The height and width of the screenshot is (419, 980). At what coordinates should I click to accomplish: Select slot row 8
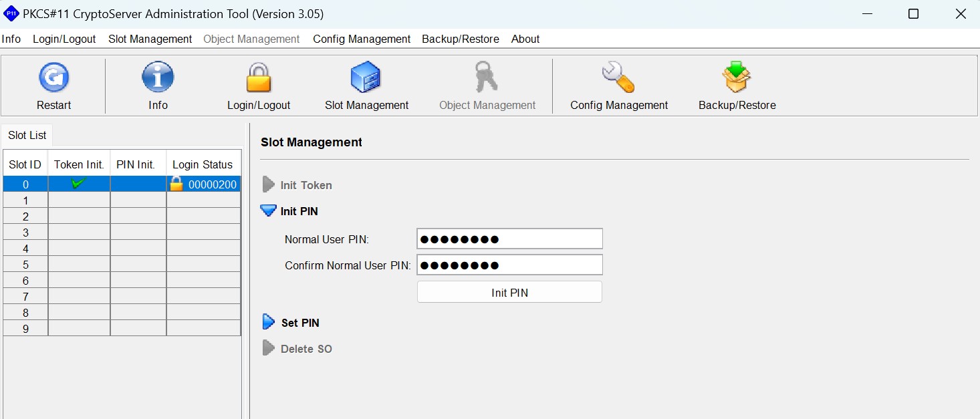point(122,312)
